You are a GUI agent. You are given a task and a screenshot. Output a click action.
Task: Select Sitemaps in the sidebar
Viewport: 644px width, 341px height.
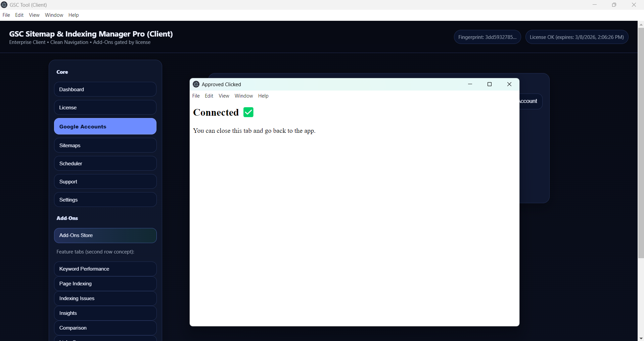pos(105,146)
